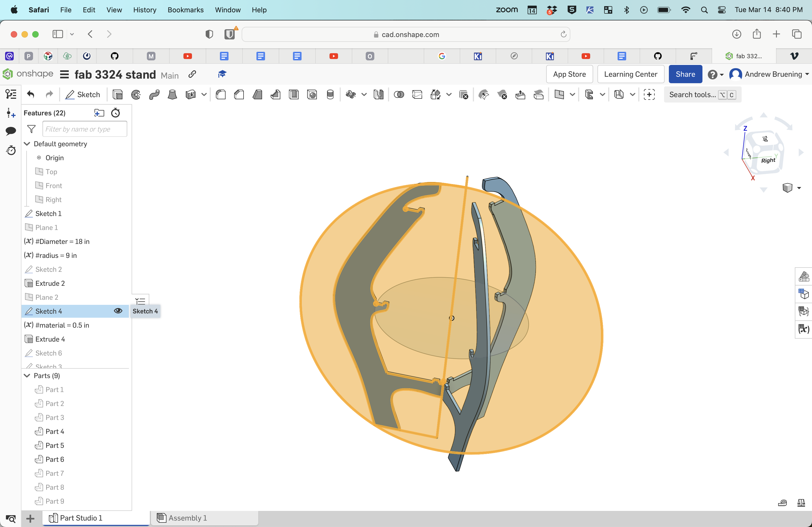The width and height of the screenshot is (812, 527).
Task: Collapse the Default geometry group
Action: [27, 144]
